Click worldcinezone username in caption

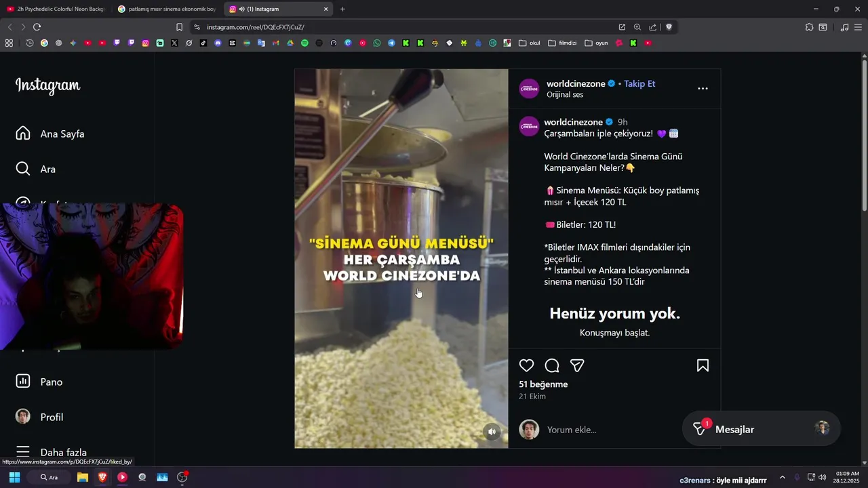click(x=573, y=122)
